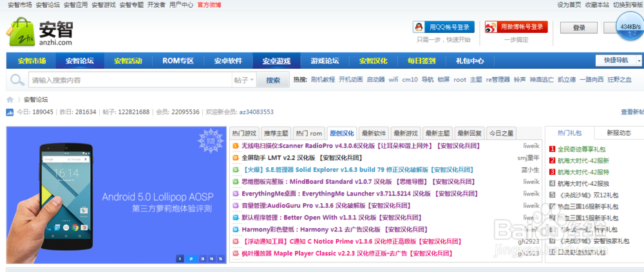The height and width of the screenshot is (272, 644).
Task: Click the QQ penguin login icon
Action: (419, 27)
